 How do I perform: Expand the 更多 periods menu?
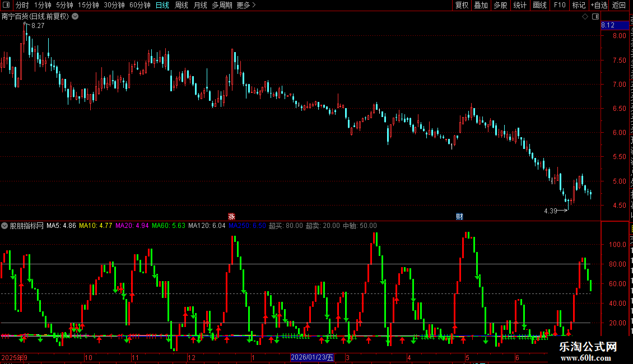pyautogui.click(x=246, y=5)
